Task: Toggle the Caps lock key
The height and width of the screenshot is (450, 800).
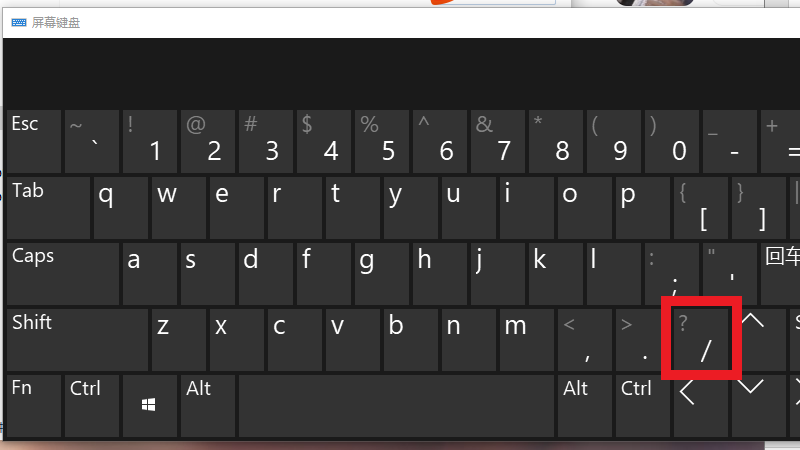Action: 63,274
